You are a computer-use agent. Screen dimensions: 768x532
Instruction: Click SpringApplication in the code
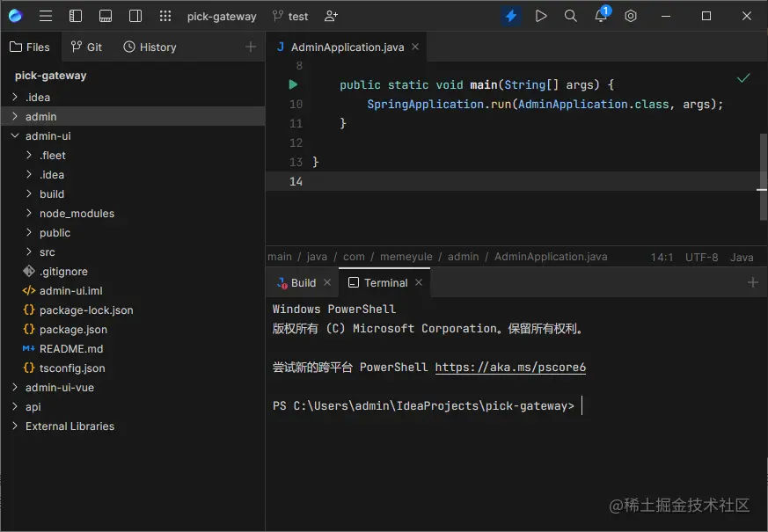coord(426,105)
